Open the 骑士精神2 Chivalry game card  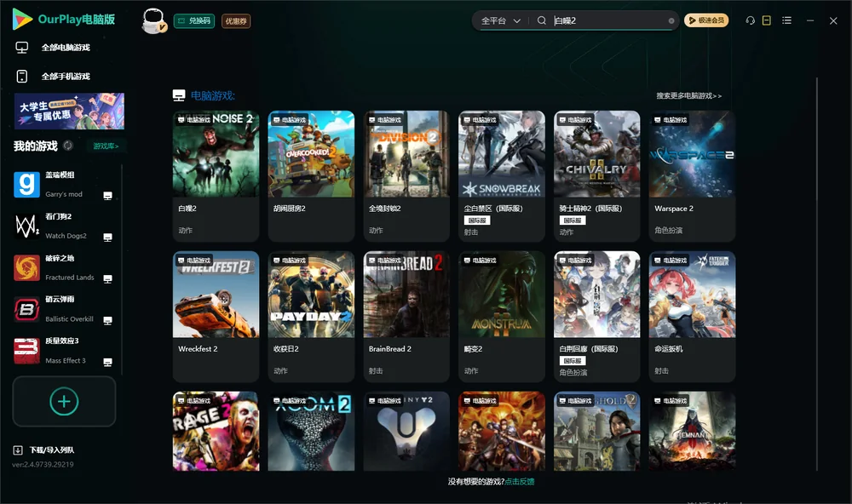click(597, 176)
